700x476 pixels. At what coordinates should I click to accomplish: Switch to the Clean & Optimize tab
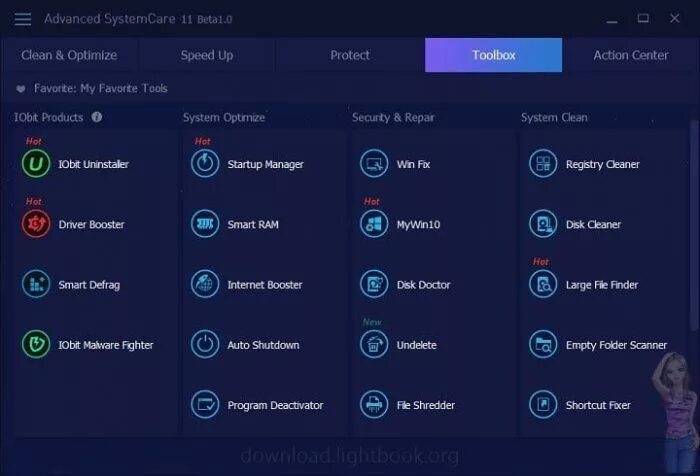click(x=69, y=55)
